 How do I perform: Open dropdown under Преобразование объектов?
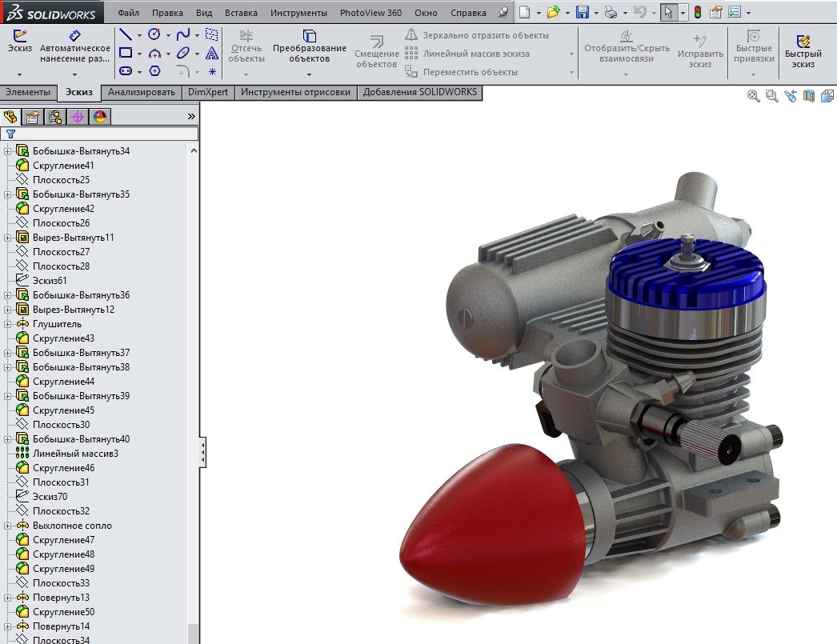[309, 74]
